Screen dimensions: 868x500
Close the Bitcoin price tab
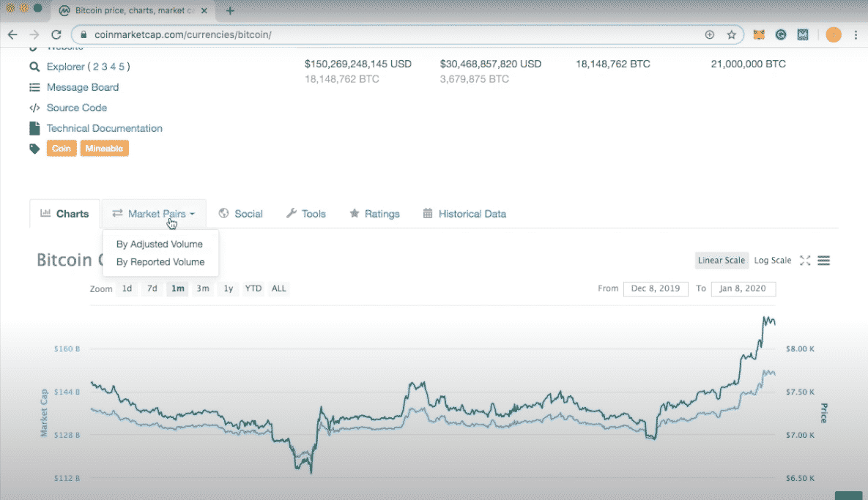pyautogui.click(x=204, y=10)
